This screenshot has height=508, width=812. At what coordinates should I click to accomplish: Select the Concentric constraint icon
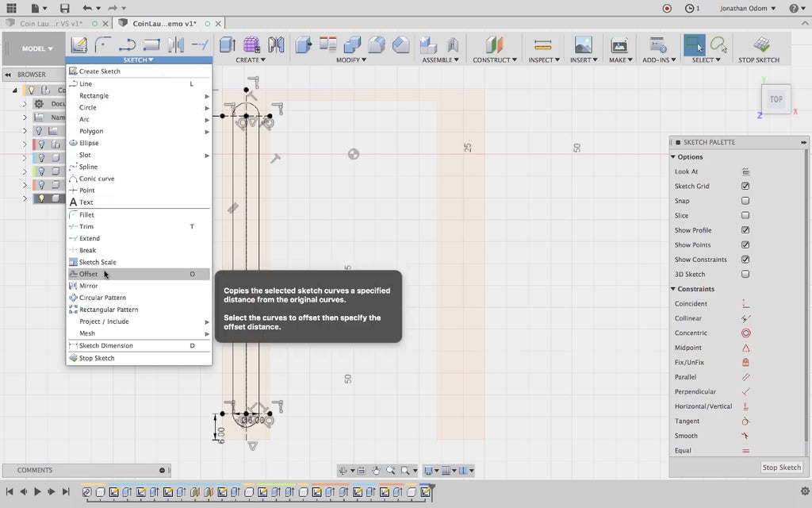pos(745,333)
